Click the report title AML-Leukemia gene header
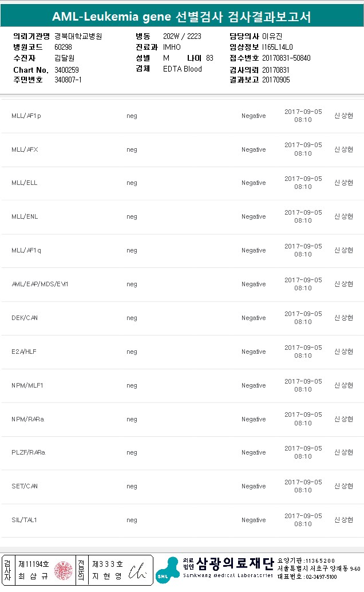 point(181,17)
